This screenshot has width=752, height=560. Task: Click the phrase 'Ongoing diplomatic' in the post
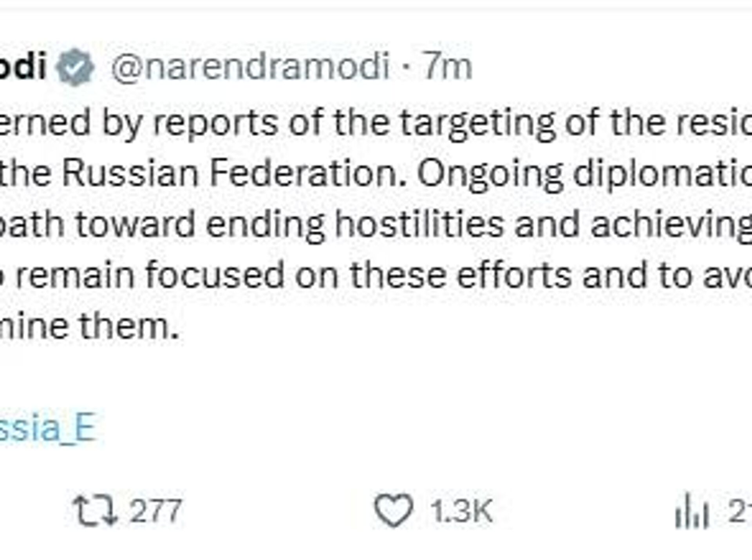(584, 173)
